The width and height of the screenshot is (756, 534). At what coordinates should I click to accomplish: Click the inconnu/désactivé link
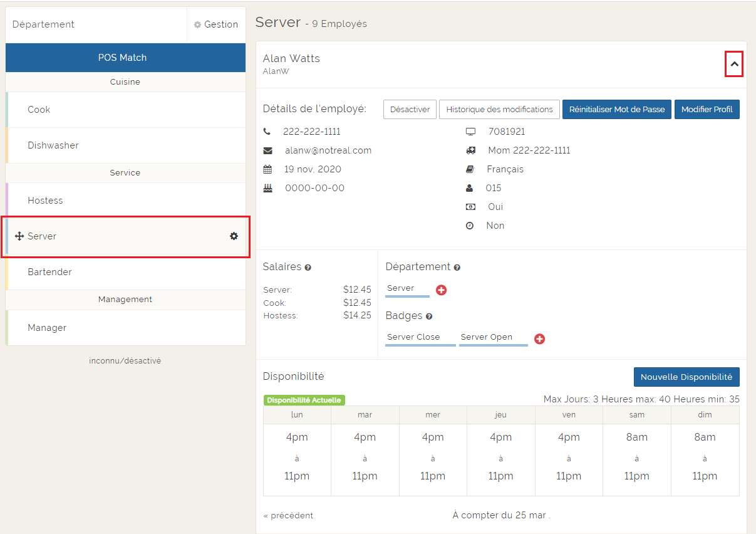(125, 361)
